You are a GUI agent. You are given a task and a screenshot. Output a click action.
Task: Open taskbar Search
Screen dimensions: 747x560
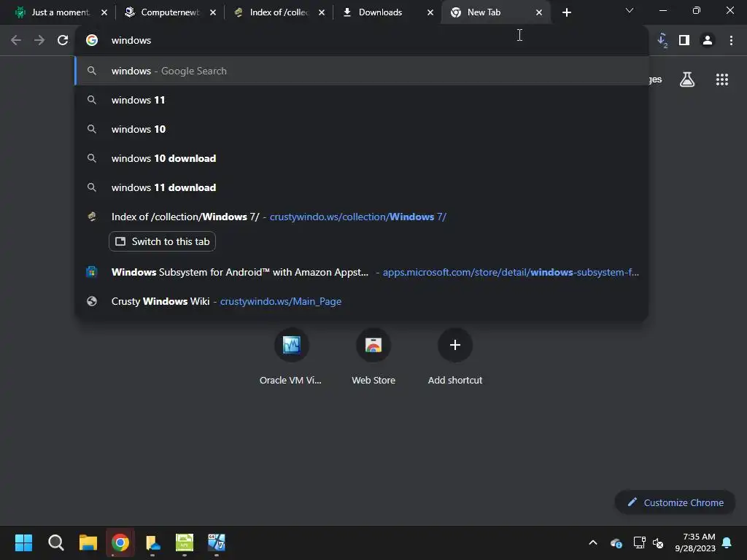(55, 542)
